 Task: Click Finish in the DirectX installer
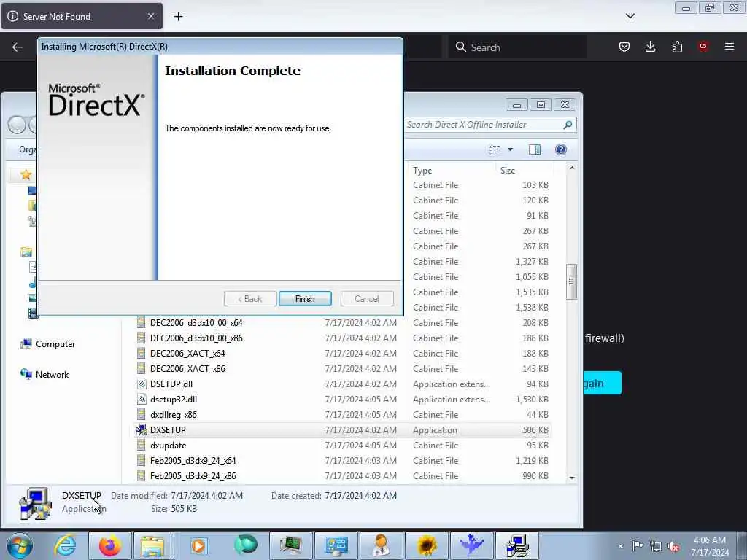[305, 298]
